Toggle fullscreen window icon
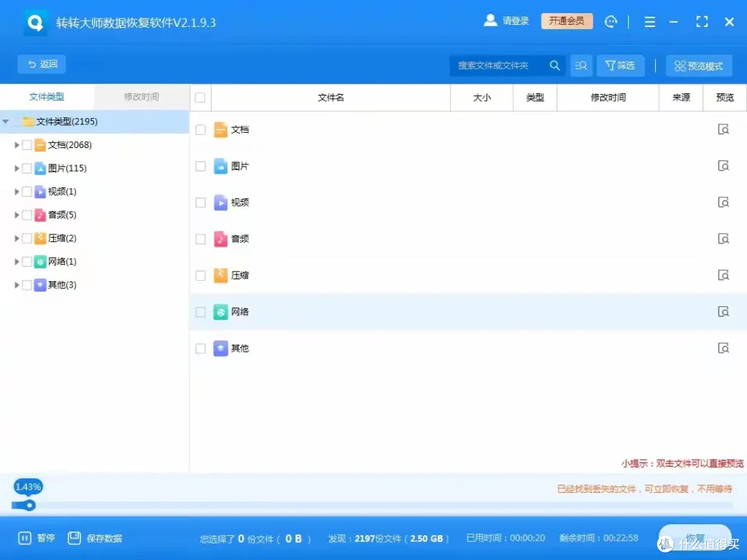 click(x=701, y=22)
